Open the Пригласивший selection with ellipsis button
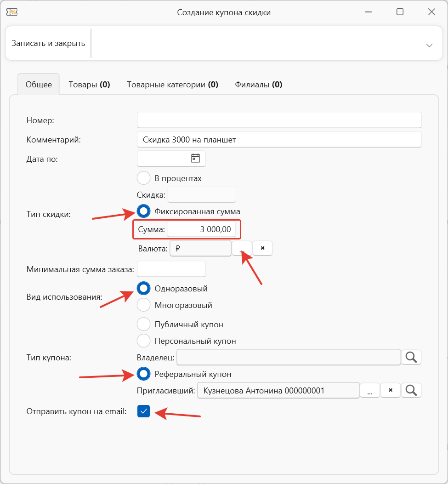 (370, 390)
